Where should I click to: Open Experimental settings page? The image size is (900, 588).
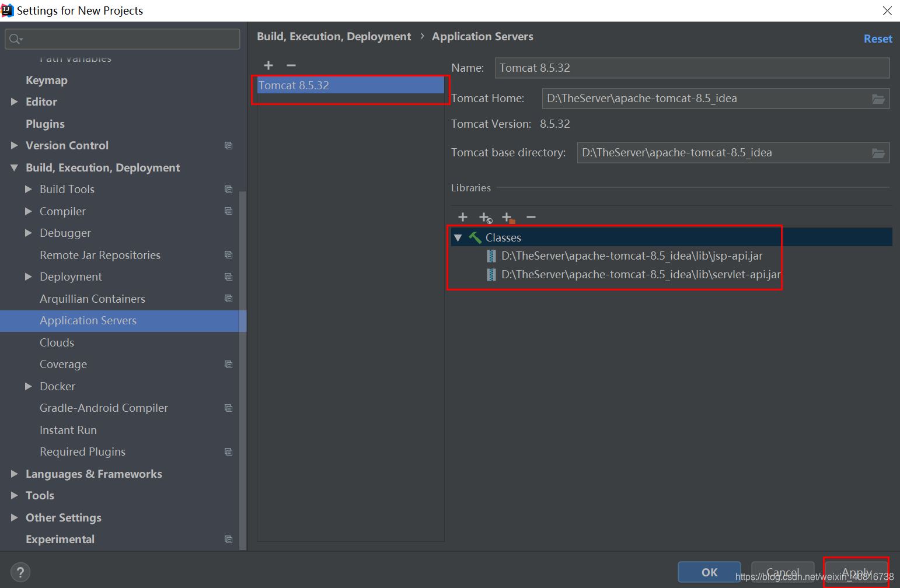(60, 540)
